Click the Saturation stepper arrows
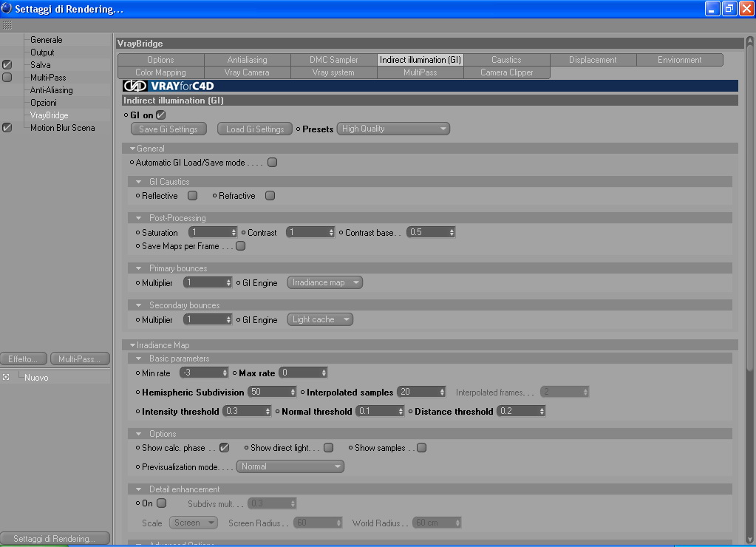Screen dimensions: 756x547 point(234,233)
